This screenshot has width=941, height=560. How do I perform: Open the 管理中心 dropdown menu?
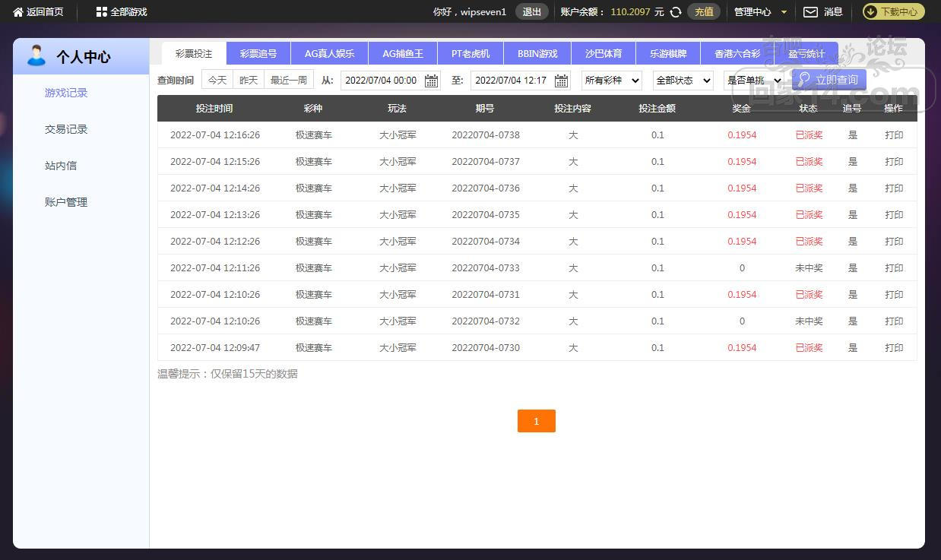(760, 12)
